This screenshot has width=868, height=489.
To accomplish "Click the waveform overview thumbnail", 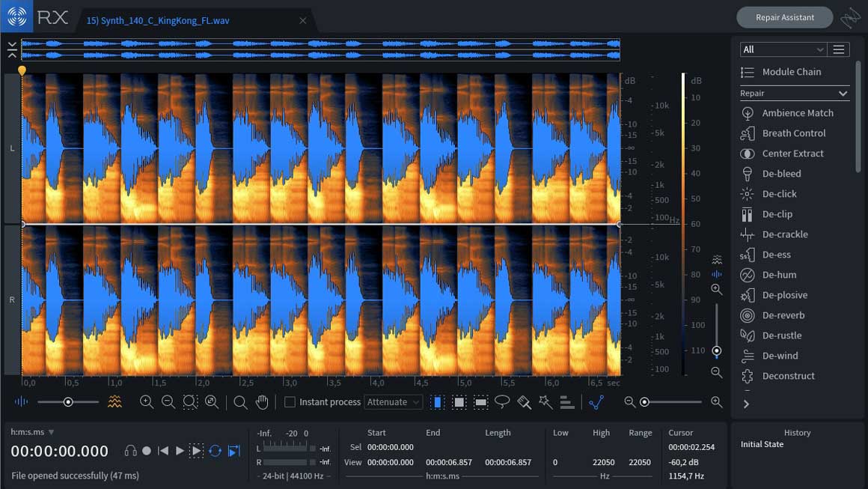I will [x=320, y=49].
